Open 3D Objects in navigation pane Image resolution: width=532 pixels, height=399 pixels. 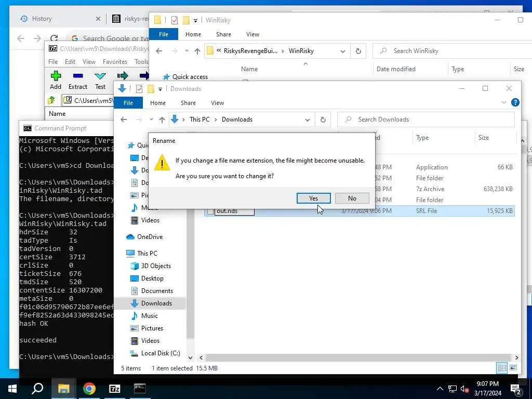[x=156, y=266]
